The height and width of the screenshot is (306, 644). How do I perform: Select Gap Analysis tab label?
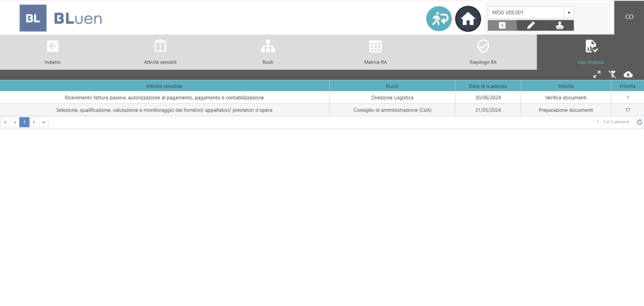pyautogui.click(x=591, y=62)
